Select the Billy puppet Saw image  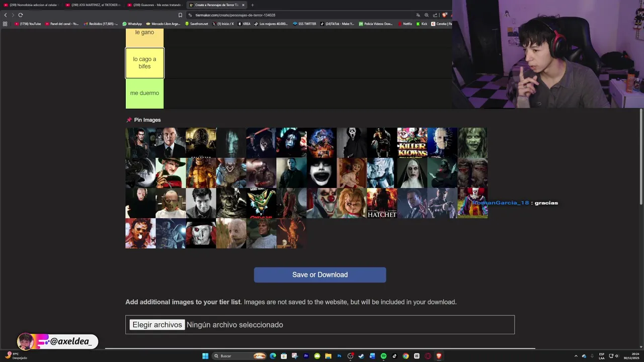point(201,233)
